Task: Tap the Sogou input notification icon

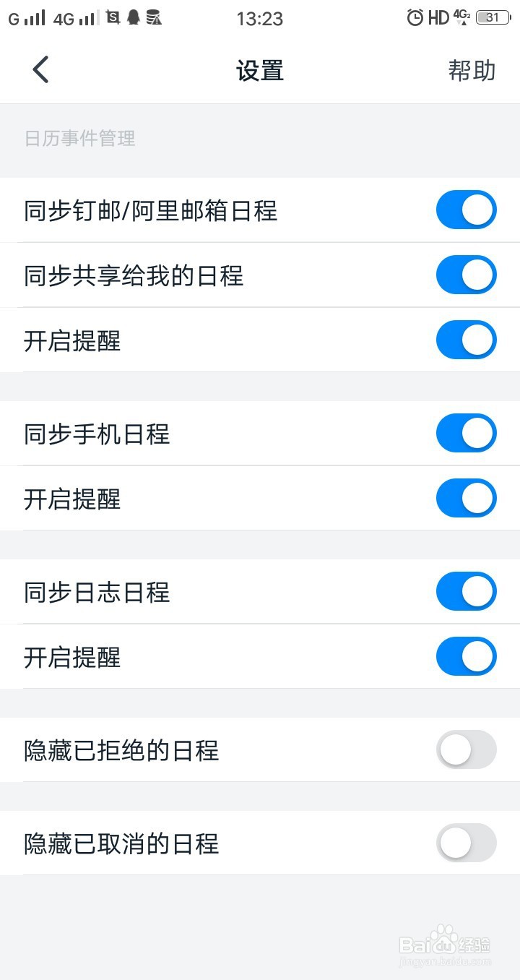Action: pos(113,18)
